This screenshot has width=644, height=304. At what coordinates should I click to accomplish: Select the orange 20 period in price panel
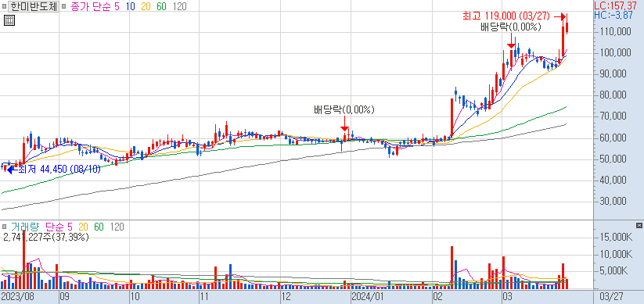click(146, 6)
